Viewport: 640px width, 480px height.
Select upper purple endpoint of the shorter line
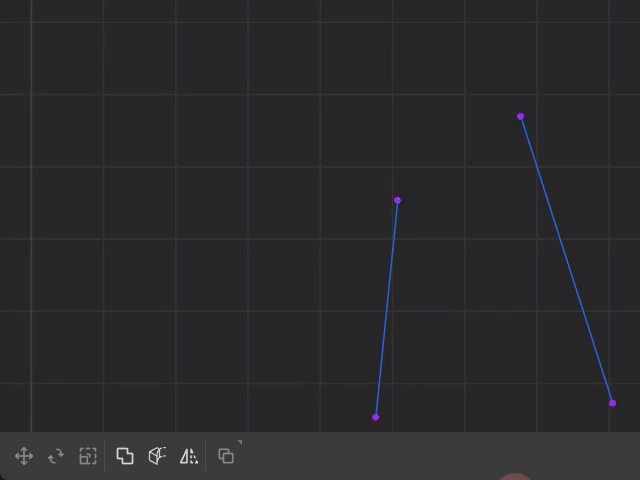click(x=398, y=200)
